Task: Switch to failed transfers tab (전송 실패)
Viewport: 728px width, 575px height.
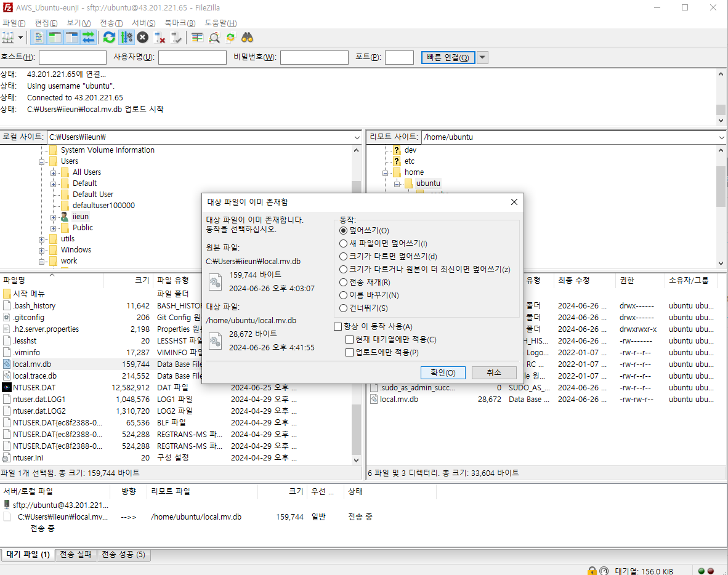Action: 76,555
